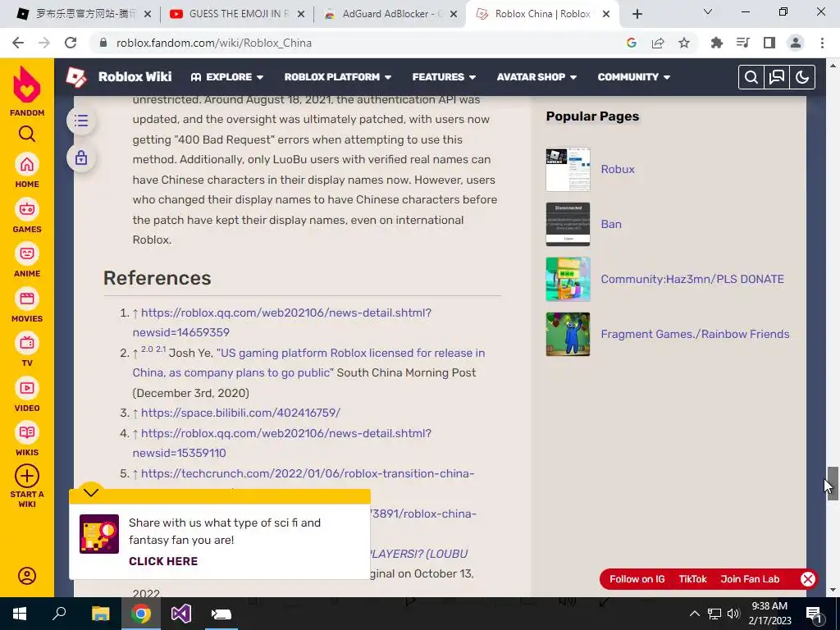
Task: Open Windows Start menu
Action: [x=20, y=614]
